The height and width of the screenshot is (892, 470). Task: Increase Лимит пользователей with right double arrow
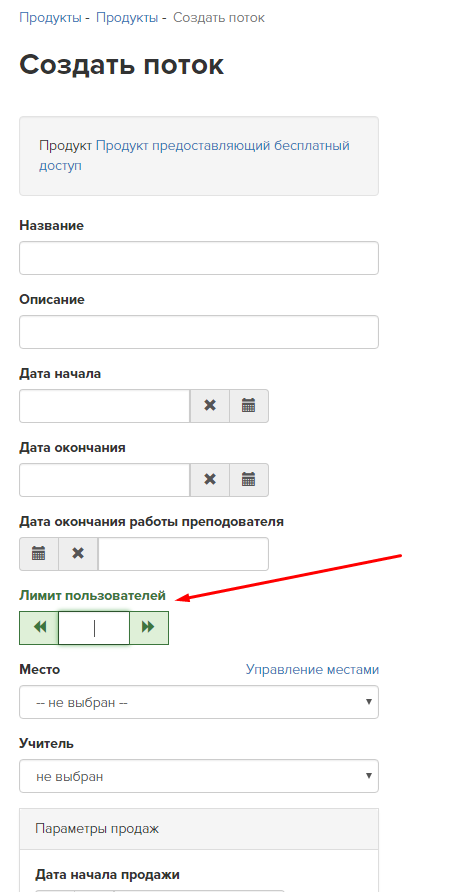pyautogui.click(x=149, y=627)
